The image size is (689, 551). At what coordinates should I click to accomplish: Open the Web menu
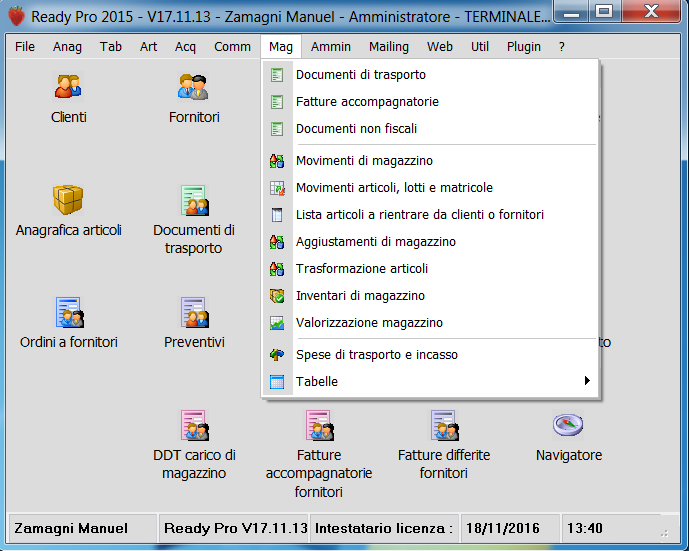tap(440, 47)
